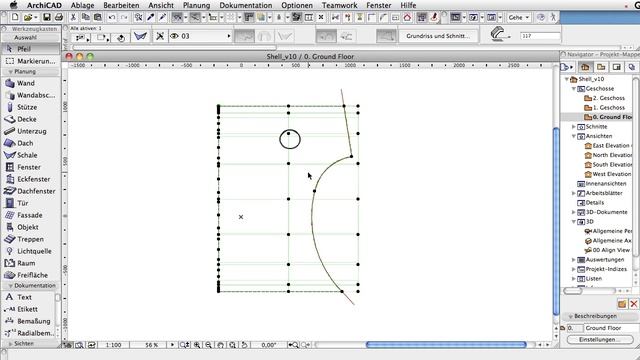Collapse the Beschreibungen panel section

(x=571, y=316)
